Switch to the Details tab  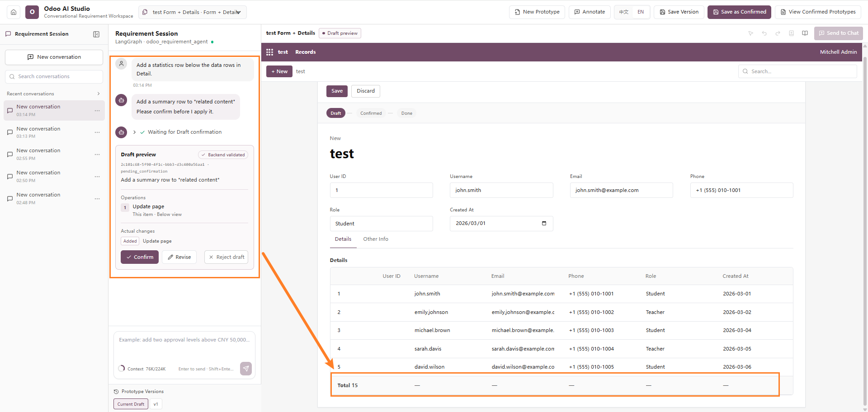[343, 239]
